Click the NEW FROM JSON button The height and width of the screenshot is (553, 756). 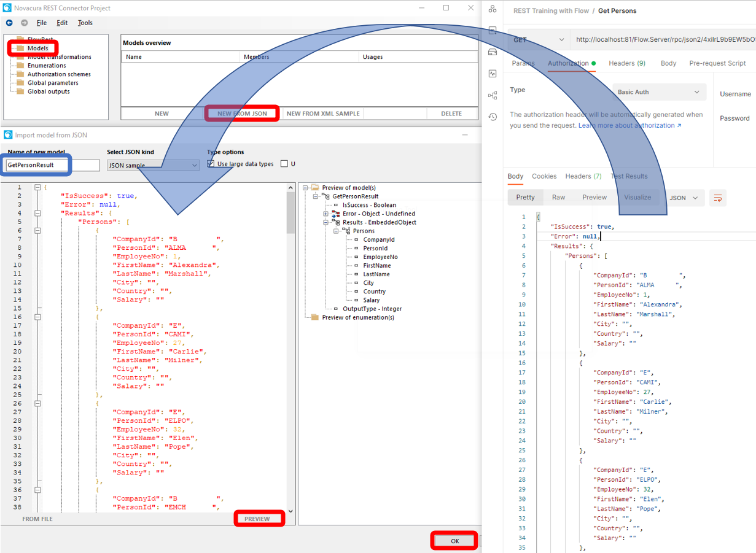(x=242, y=114)
